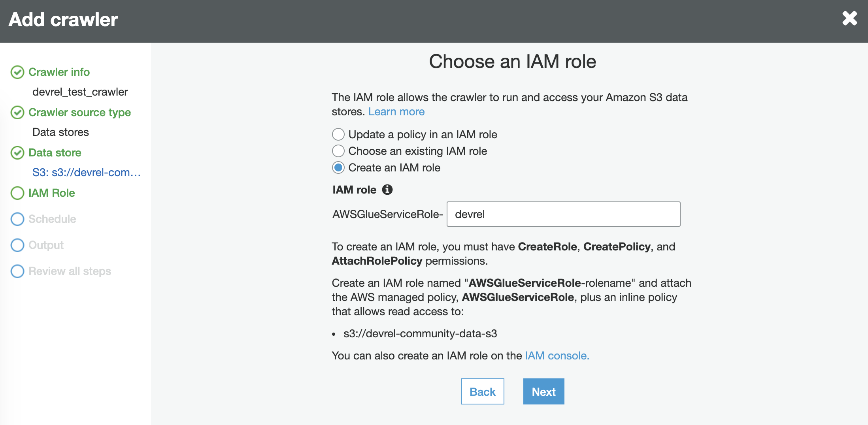Click the circle icon next to IAM Role step
The image size is (868, 425).
point(17,193)
